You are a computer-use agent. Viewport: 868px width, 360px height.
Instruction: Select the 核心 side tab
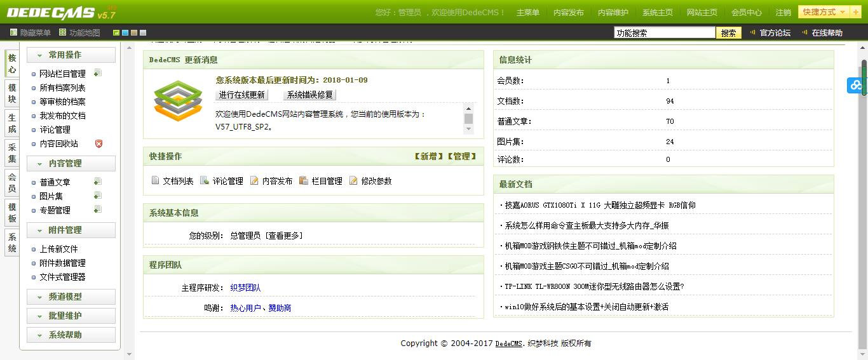tap(12, 63)
